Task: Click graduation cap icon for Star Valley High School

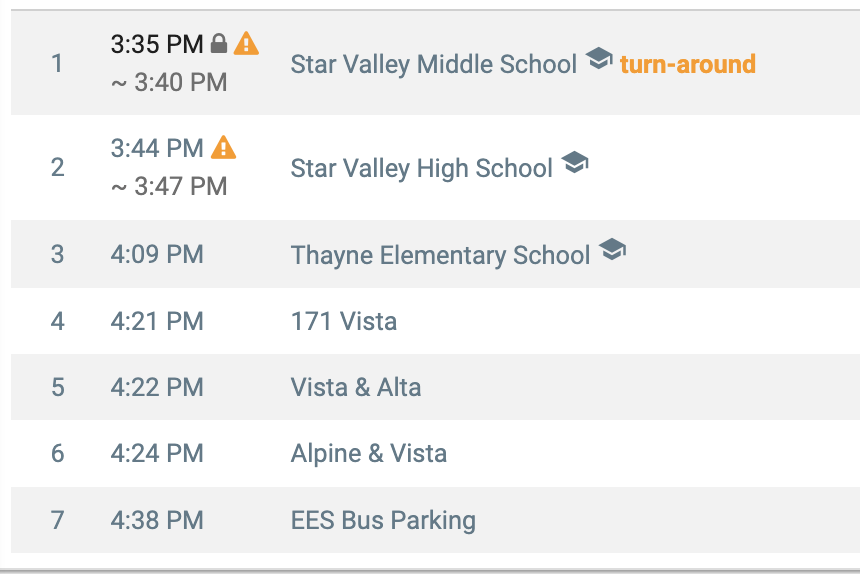Action: pyautogui.click(x=575, y=162)
